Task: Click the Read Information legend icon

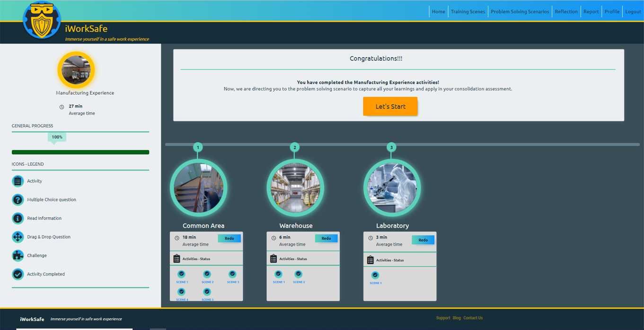Action: [18, 218]
